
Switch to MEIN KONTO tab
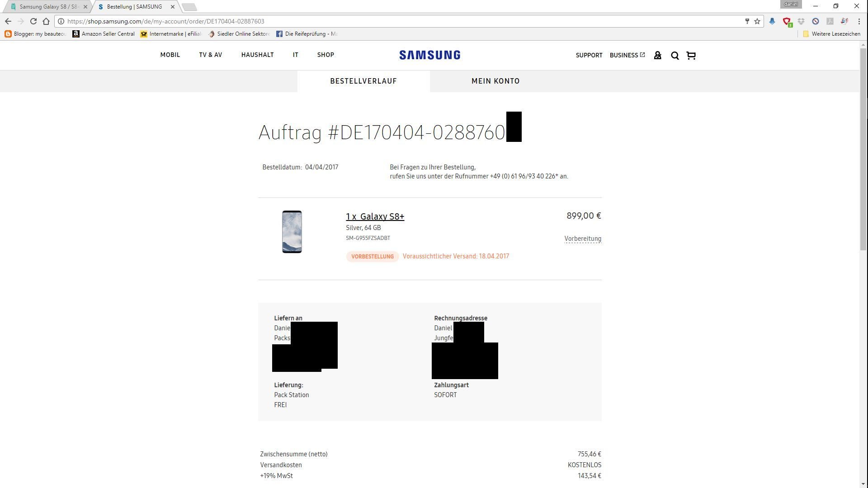pyautogui.click(x=495, y=81)
